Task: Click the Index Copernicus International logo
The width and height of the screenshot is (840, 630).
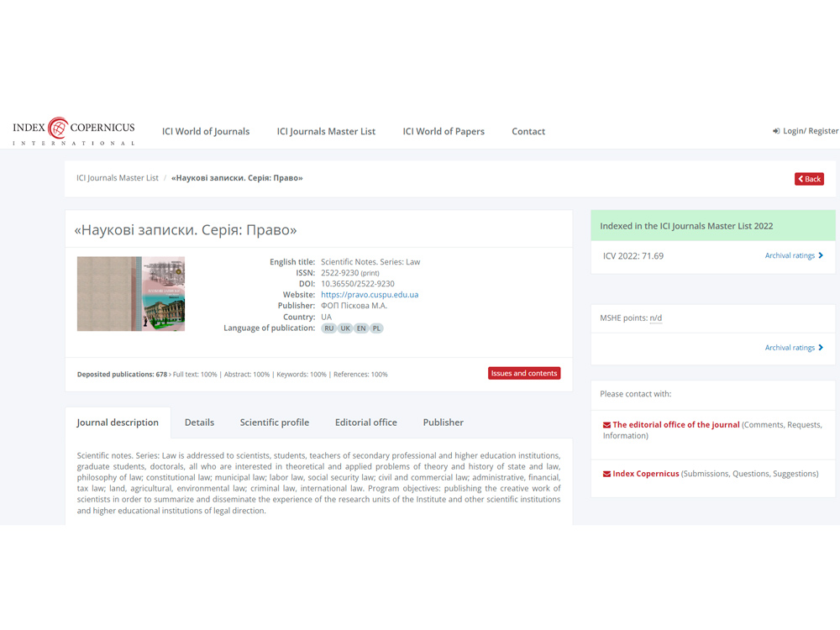Action: point(74,131)
